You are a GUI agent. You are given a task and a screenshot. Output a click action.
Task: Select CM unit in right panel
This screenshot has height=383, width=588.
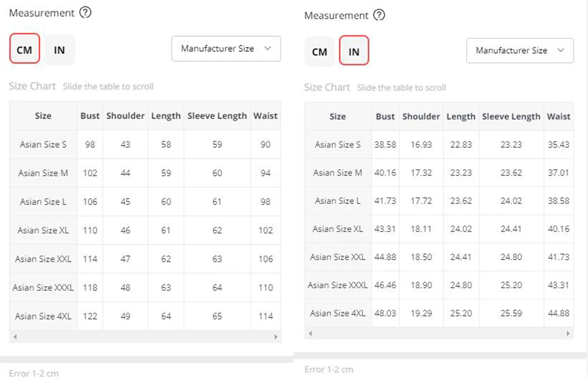(x=319, y=52)
